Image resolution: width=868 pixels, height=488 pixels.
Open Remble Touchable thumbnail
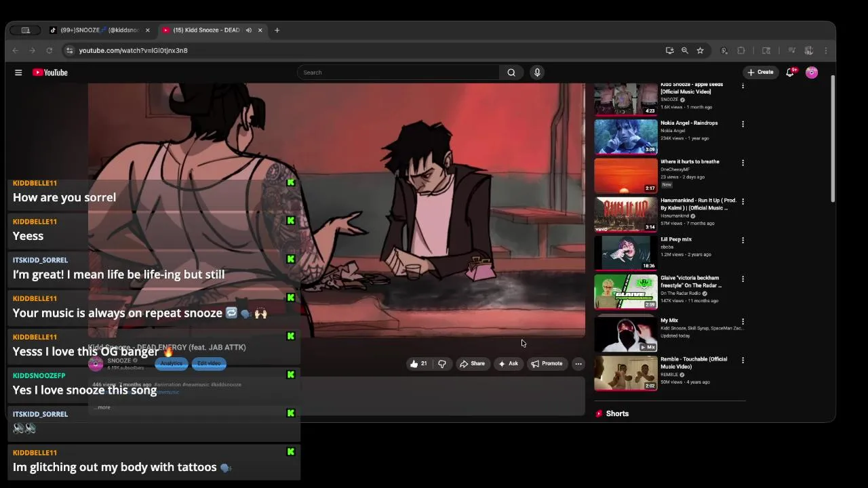click(x=626, y=373)
